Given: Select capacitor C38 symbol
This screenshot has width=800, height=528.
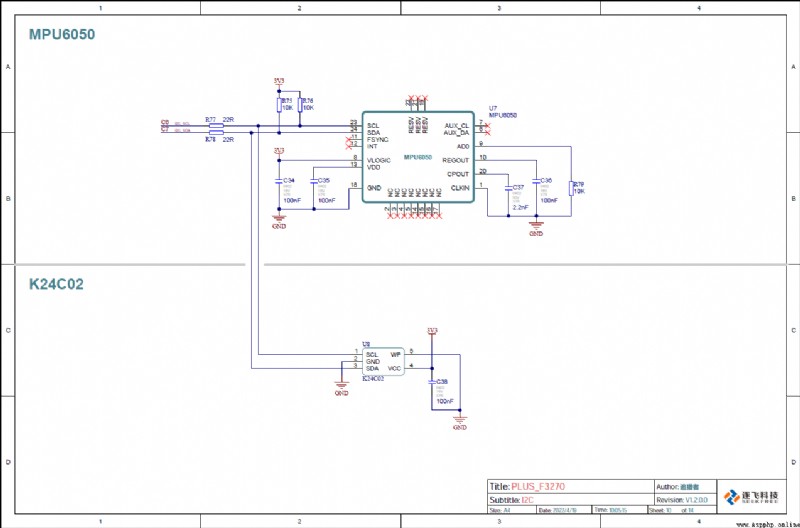Looking at the screenshot, I should coord(432,382).
